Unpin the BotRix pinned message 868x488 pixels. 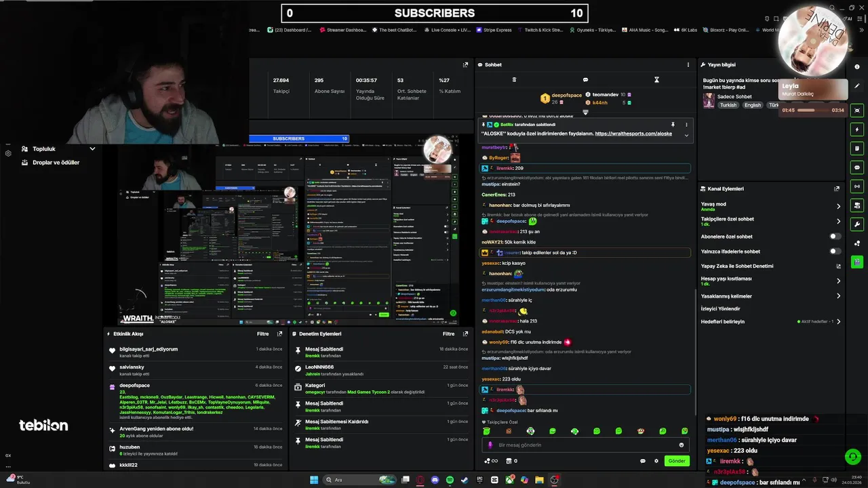pyautogui.click(x=673, y=125)
